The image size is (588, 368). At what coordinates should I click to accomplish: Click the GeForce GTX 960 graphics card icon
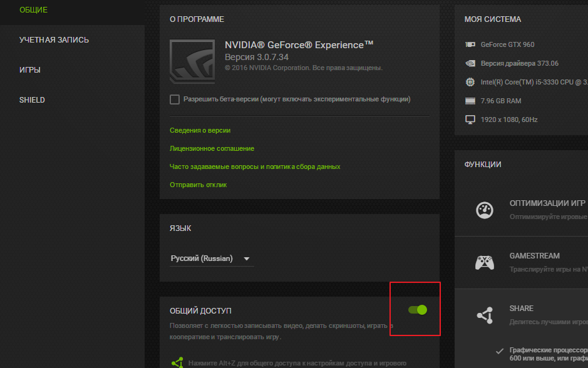(470, 44)
